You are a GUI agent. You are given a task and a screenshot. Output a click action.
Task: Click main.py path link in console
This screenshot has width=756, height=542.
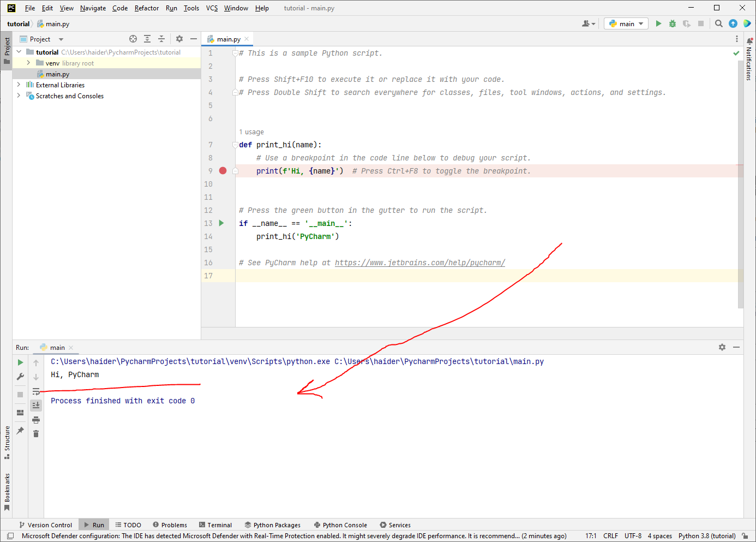pos(439,361)
